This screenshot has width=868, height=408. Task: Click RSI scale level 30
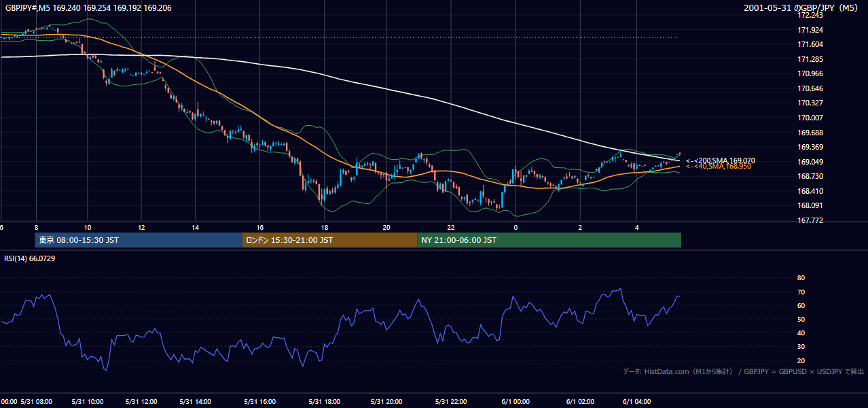[801, 347]
